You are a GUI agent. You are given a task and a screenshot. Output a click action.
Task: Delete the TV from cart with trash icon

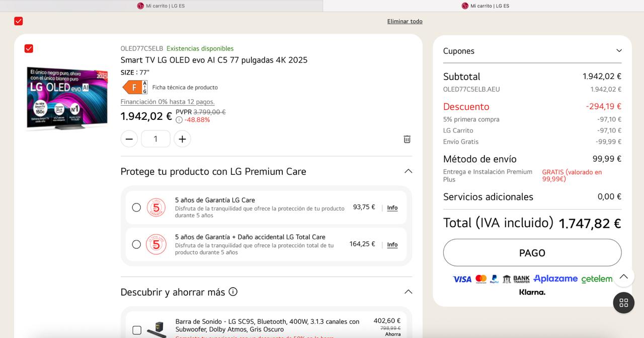point(407,139)
